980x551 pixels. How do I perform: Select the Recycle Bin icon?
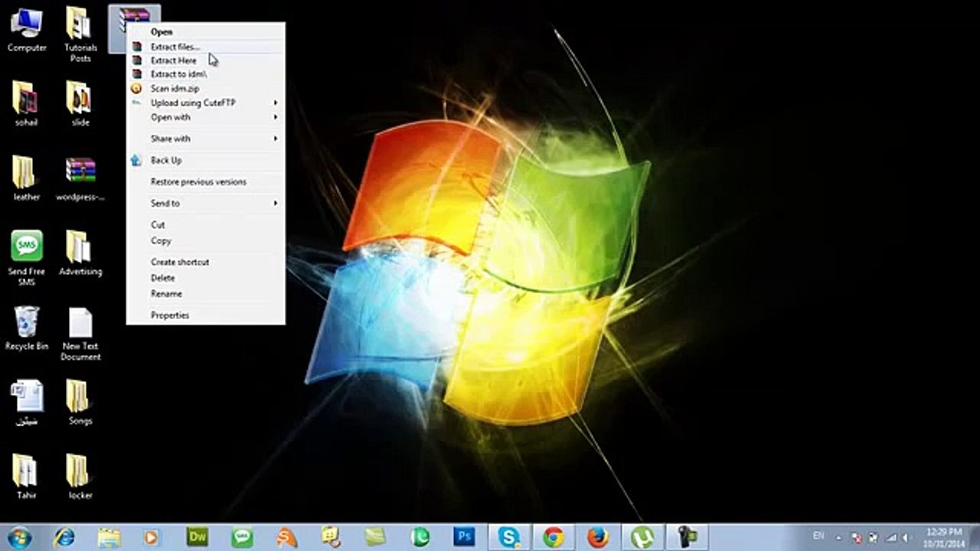tap(26, 328)
